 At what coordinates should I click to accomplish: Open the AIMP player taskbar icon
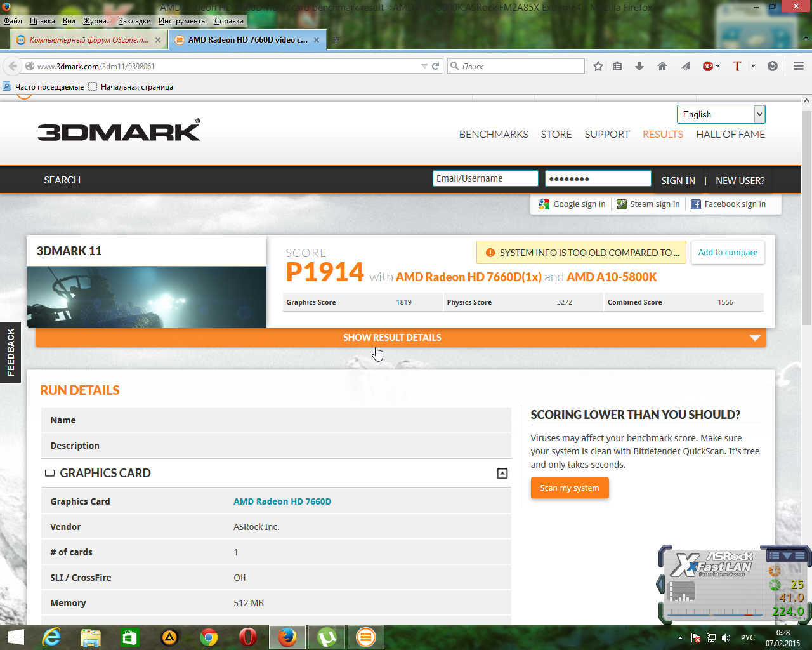[x=169, y=637]
